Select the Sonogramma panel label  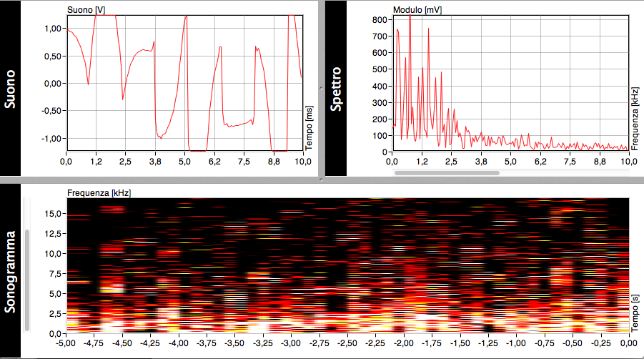pyautogui.click(x=10, y=272)
